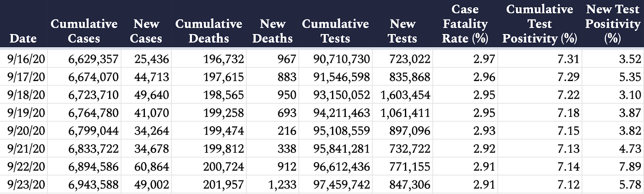Click the new deaths value 216
644x194 pixels.
click(287, 131)
